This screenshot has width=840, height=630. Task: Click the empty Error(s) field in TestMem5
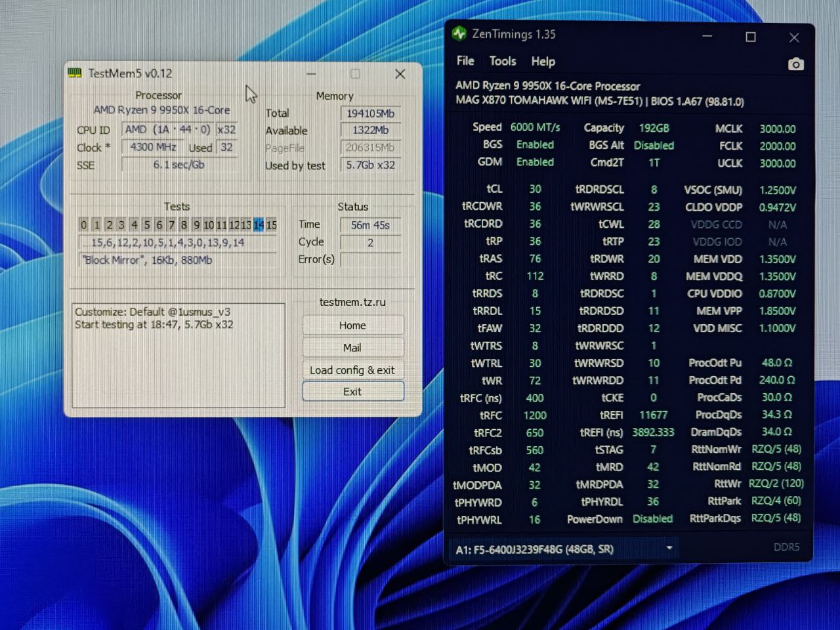[371, 260]
